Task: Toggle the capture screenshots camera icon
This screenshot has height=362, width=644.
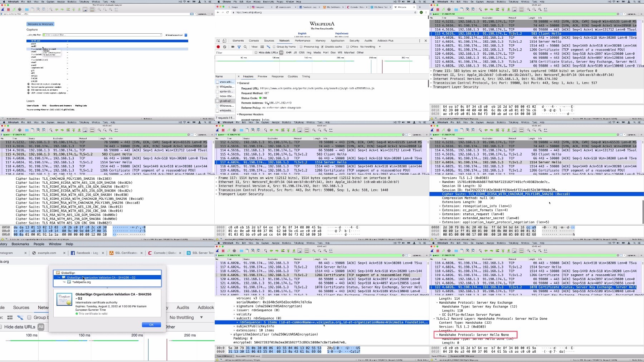Action: click(233, 47)
